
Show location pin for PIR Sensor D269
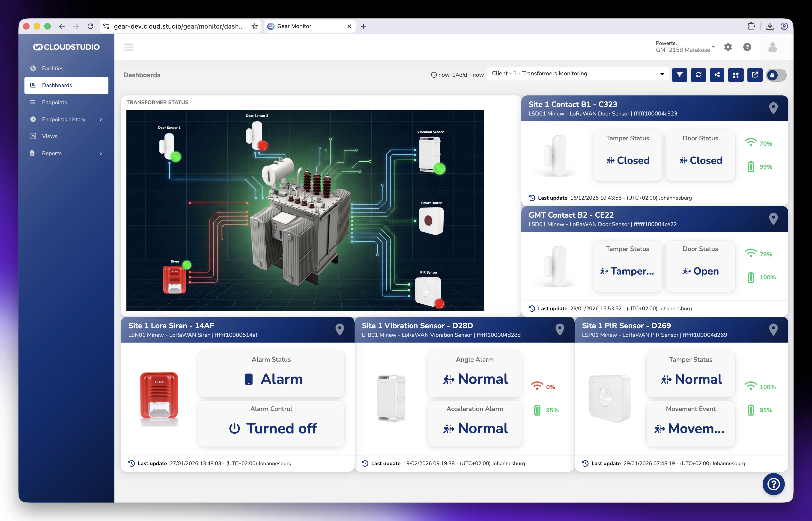(773, 329)
